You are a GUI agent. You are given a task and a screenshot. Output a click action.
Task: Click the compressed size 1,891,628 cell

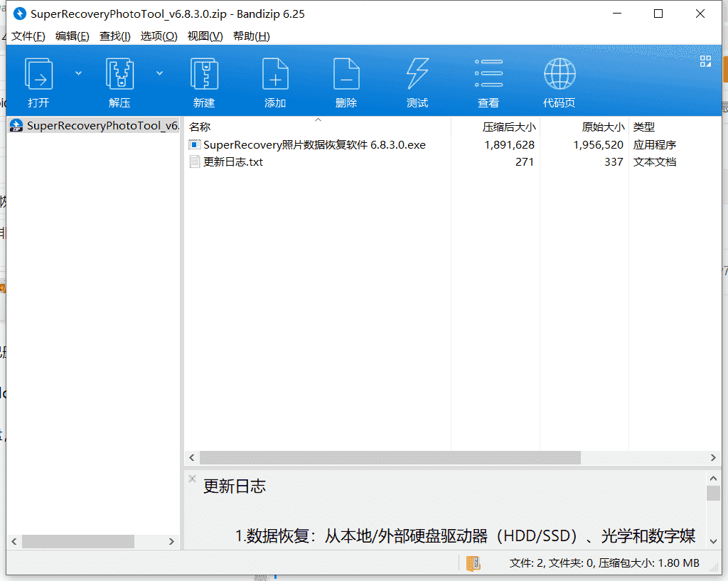coord(509,145)
